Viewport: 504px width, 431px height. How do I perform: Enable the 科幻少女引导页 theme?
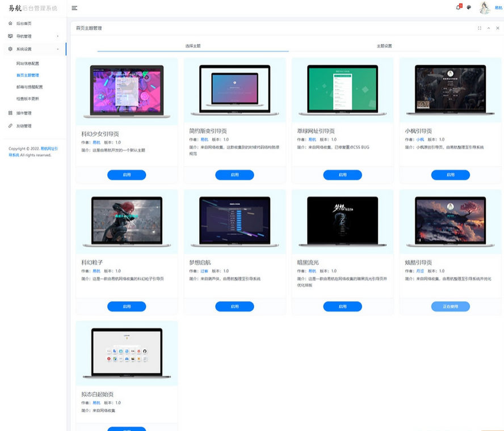pos(127,175)
